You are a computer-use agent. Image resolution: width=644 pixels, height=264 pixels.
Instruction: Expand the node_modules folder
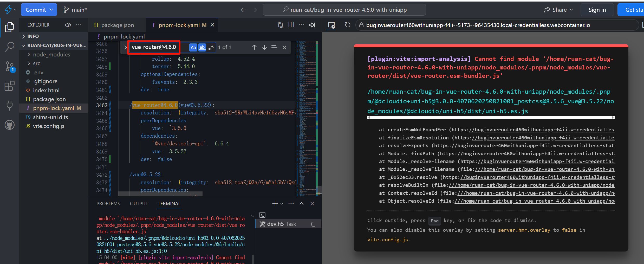(x=51, y=55)
